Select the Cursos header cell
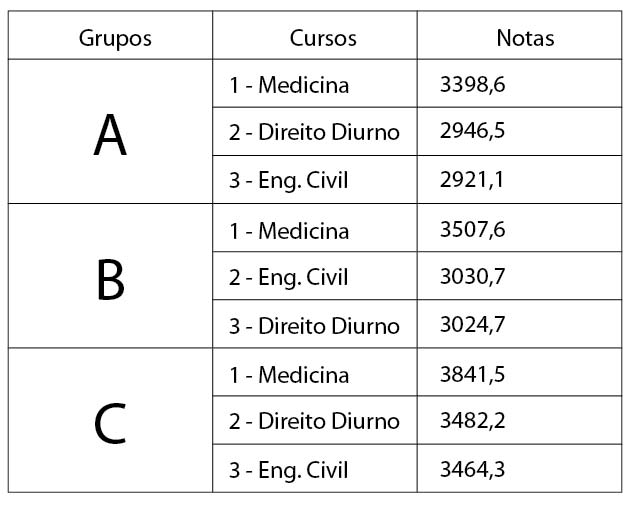 pyautogui.click(x=323, y=38)
